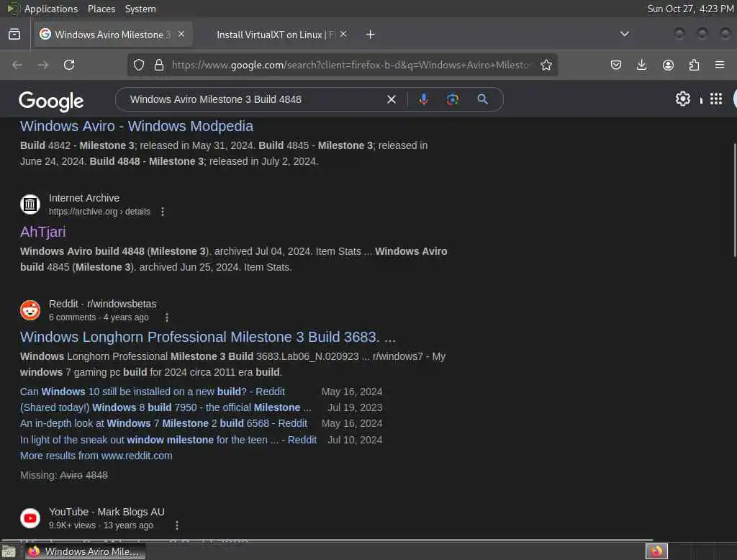Bookmark this page with the star
Image resolution: width=737 pixels, height=560 pixels.
546,65
